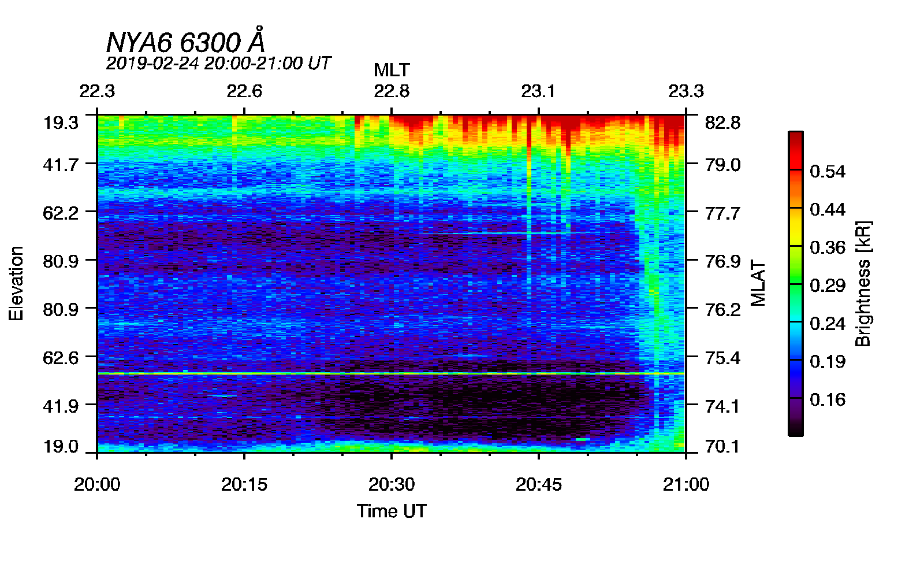This screenshot has width=924, height=578.
Task: Click time tick label '20:30'
Action: [x=392, y=484]
